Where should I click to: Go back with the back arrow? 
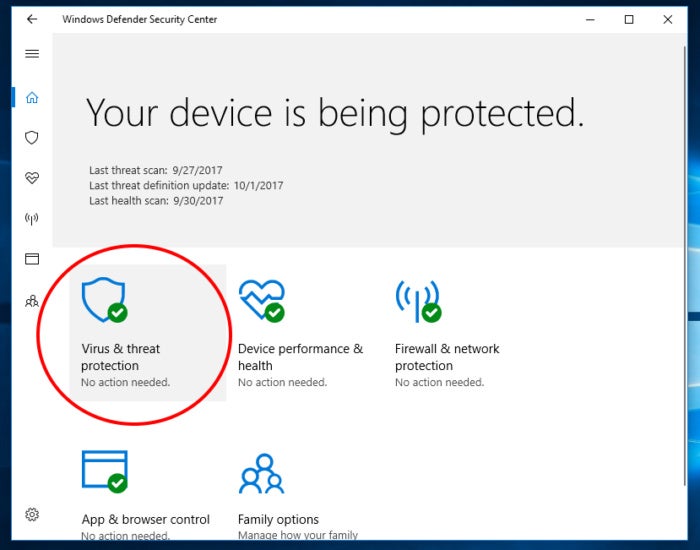[x=32, y=19]
